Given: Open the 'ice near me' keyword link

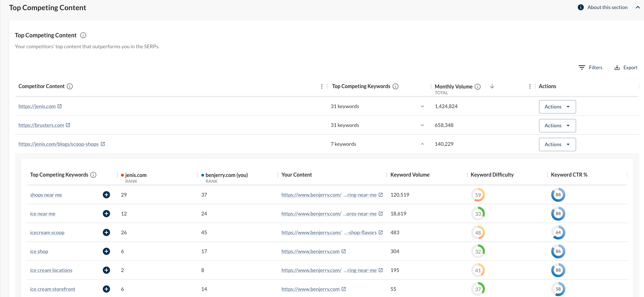Looking at the screenshot, I should [x=43, y=214].
